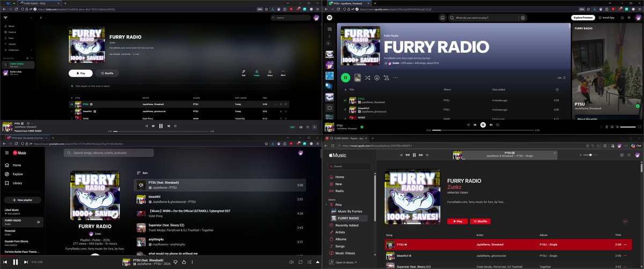This screenshot has height=269, width=644.
Task: Select Zunkz Likes playlist in Tidal
Action: pos(17,72)
